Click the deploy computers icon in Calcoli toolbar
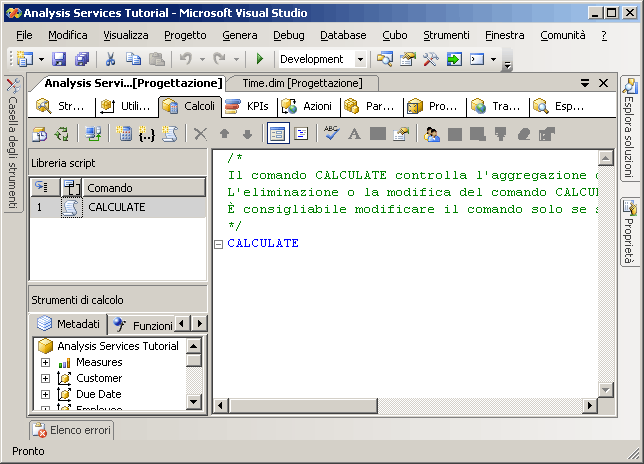The height and width of the screenshot is (464, 644). [93, 134]
